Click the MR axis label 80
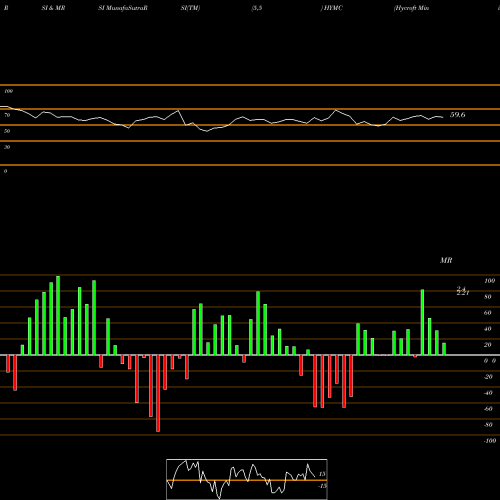500x500 pixels. coord(488,297)
